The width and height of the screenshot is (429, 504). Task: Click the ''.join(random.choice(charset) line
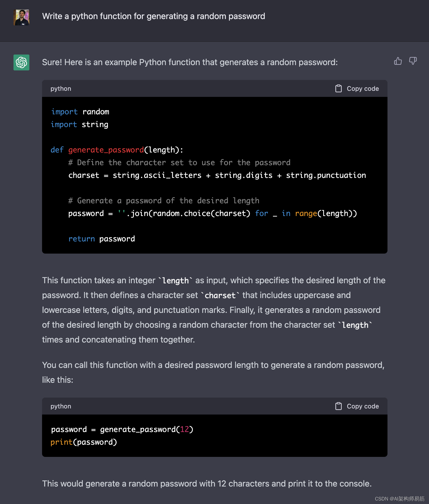click(213, 213)
